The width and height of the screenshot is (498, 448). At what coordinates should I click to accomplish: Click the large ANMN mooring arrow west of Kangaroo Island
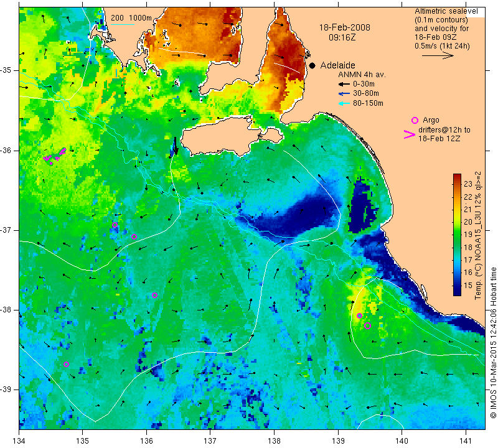176,146
